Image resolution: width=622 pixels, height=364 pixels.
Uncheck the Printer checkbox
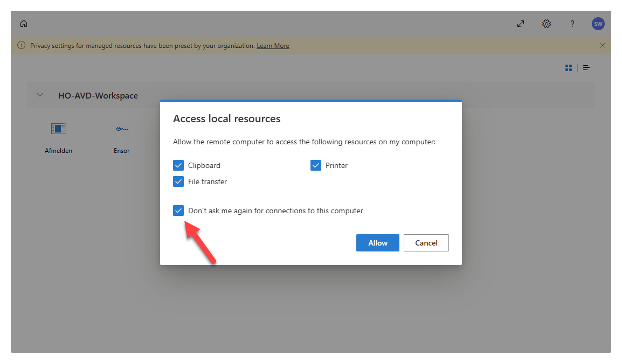tap(316, 165)
